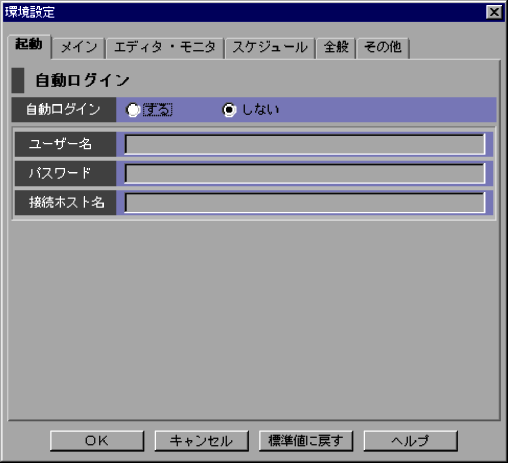
Task: Open the 全般 tab
Action: [336, 47]
